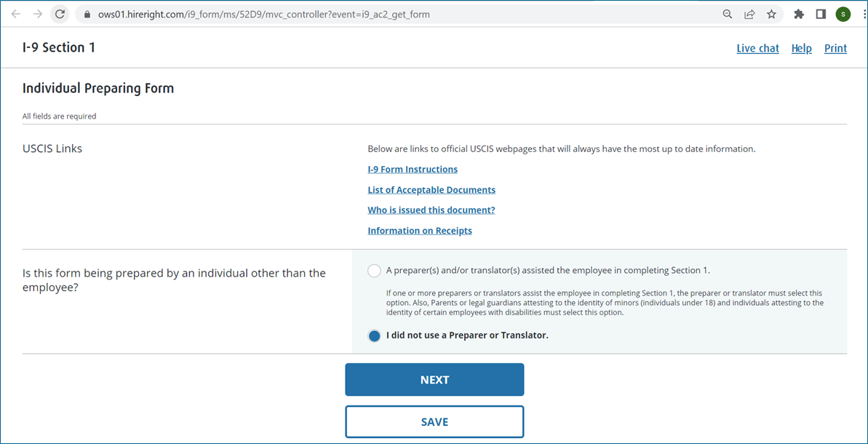
Task: Toggle the browser side panel
Action: click(821, 14)
